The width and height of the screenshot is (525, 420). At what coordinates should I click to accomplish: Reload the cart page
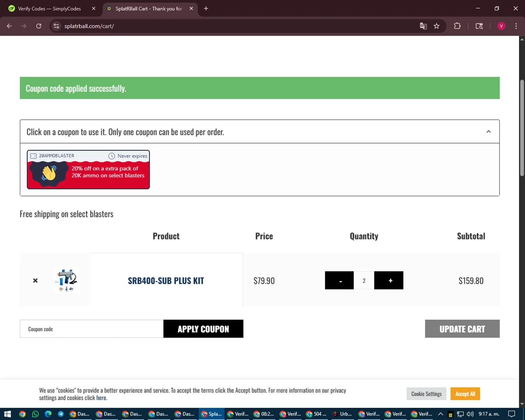coord(39,26)
